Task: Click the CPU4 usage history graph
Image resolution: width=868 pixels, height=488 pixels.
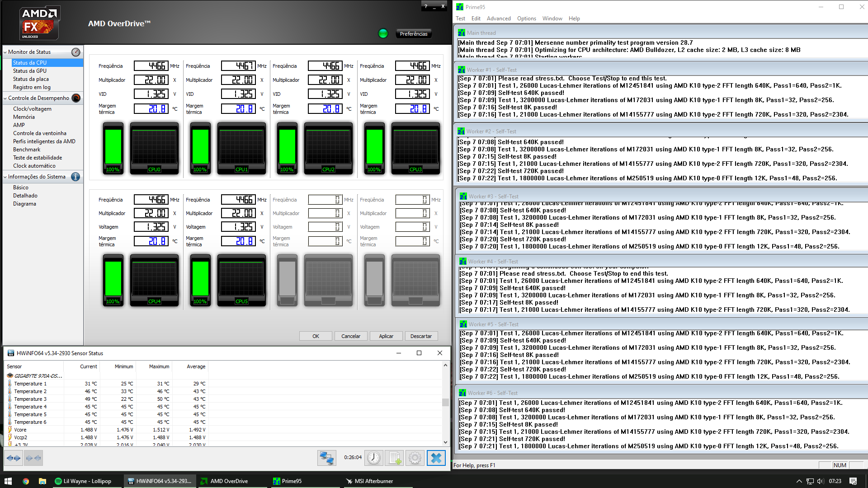Action: click(x=154, y=281)
